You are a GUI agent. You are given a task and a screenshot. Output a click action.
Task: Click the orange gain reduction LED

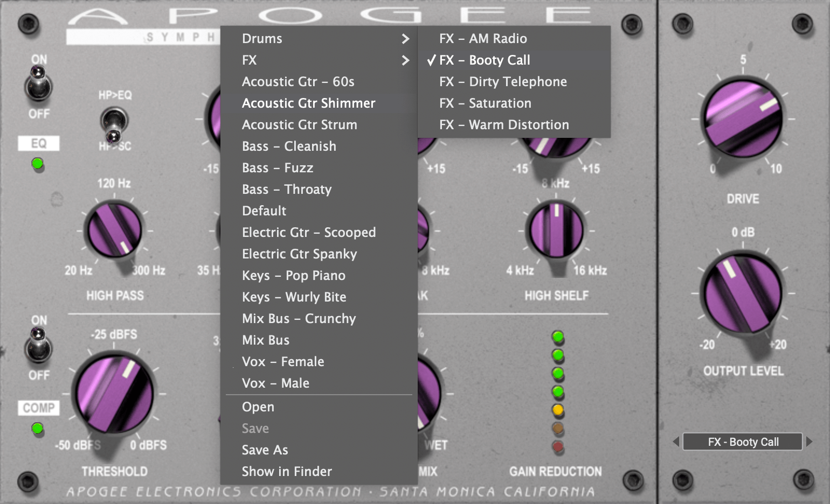coord(558,410)
